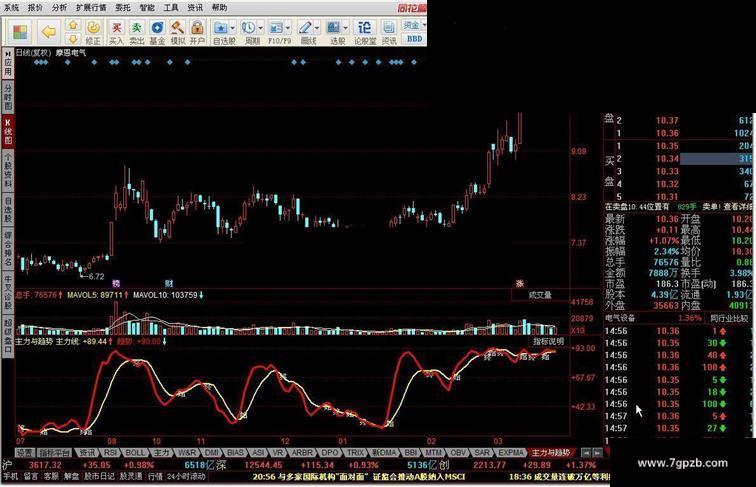Switch to the TRIX indicator tab
The image size is (756, 487).
[355, 453]
